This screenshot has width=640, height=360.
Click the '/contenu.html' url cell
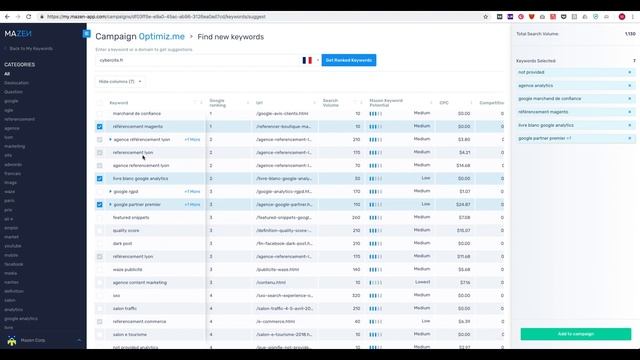271,282
